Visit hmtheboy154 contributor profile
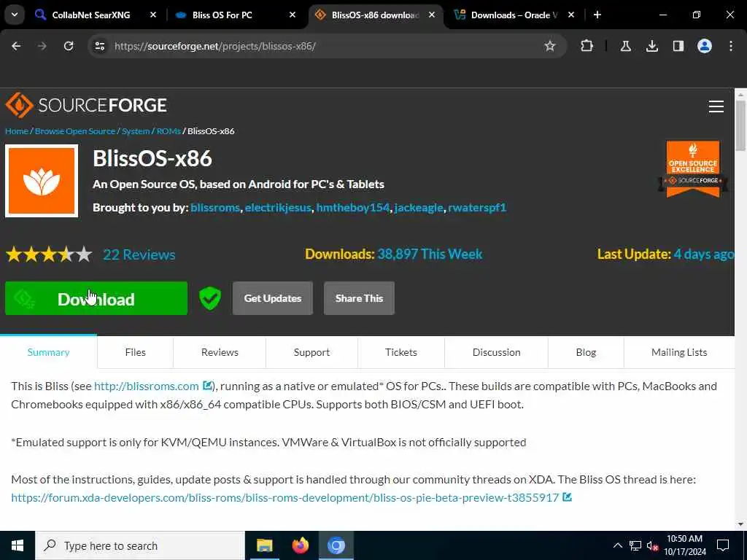This screenshot has height=560, width=747. tap(353, 208)
